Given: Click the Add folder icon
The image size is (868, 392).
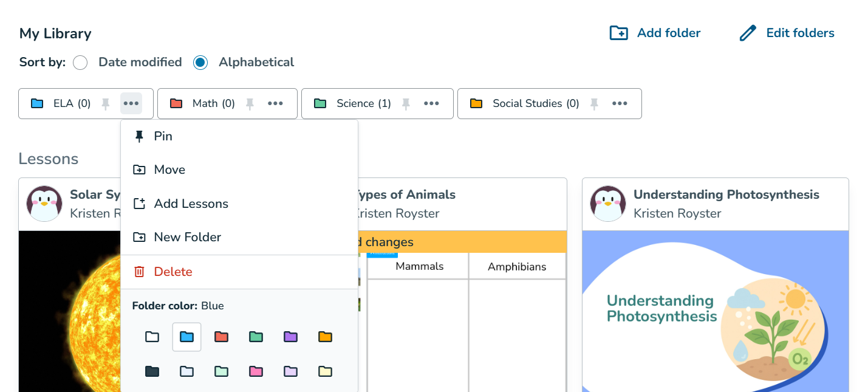Looking at the screenshot, I should pyautogui.click(x=618, y=33).
